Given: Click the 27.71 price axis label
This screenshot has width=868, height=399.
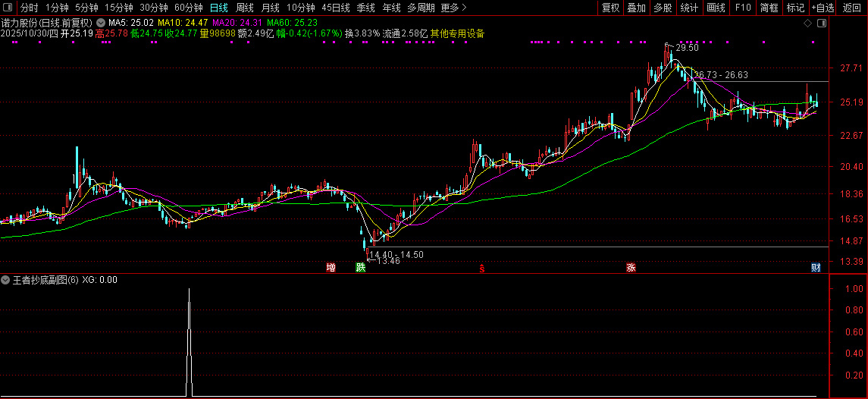Looking at the screenshot, I should point(851,68).
